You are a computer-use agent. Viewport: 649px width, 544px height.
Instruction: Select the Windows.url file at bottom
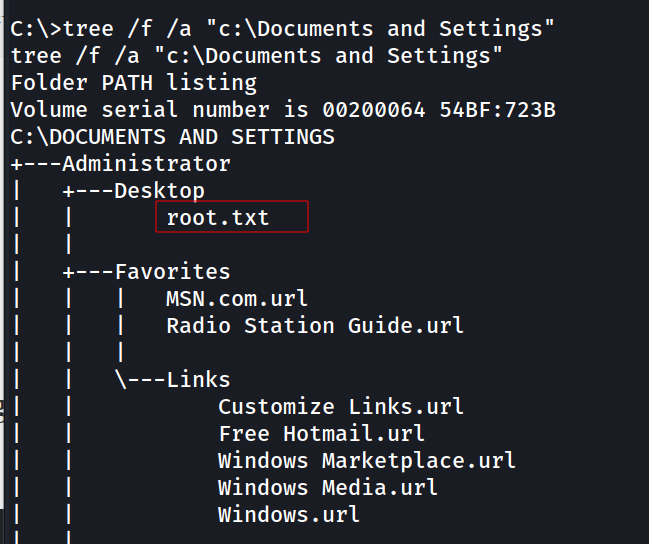point(289,514)
